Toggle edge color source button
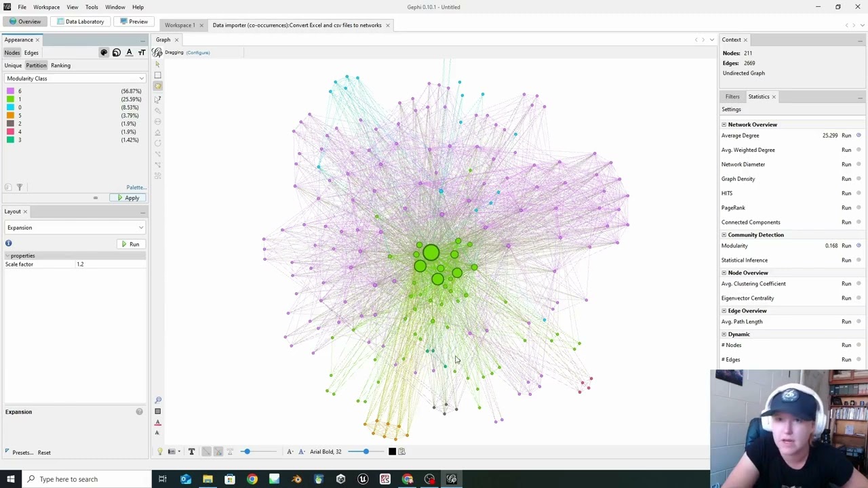The height and width of the screenshot is (488, 868). [x=218, y=451]
